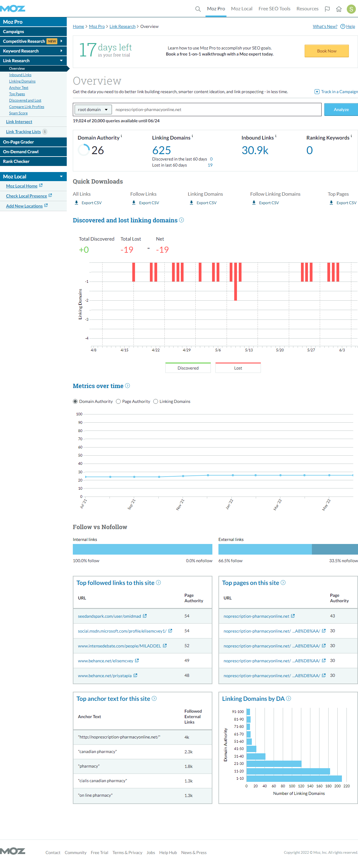The image size is (358, 868).
Task: Click Follow Linking Domains download icon
Action: click(254, 202)
